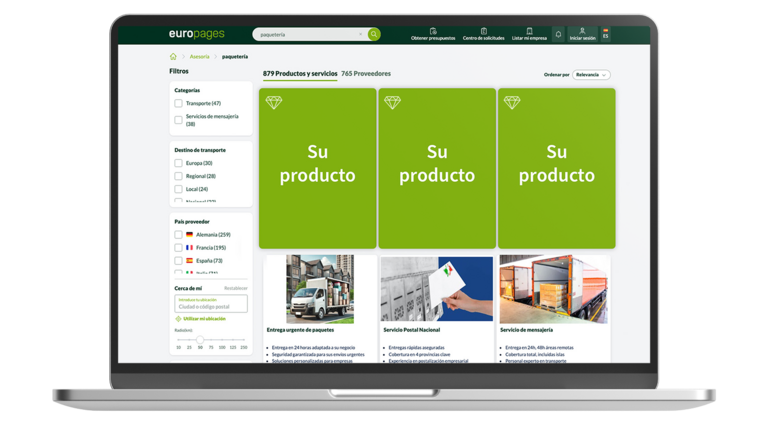Tick the Alemania (259) country checkbox
Viewport: 768px width, 438px height.
point(178,235)
